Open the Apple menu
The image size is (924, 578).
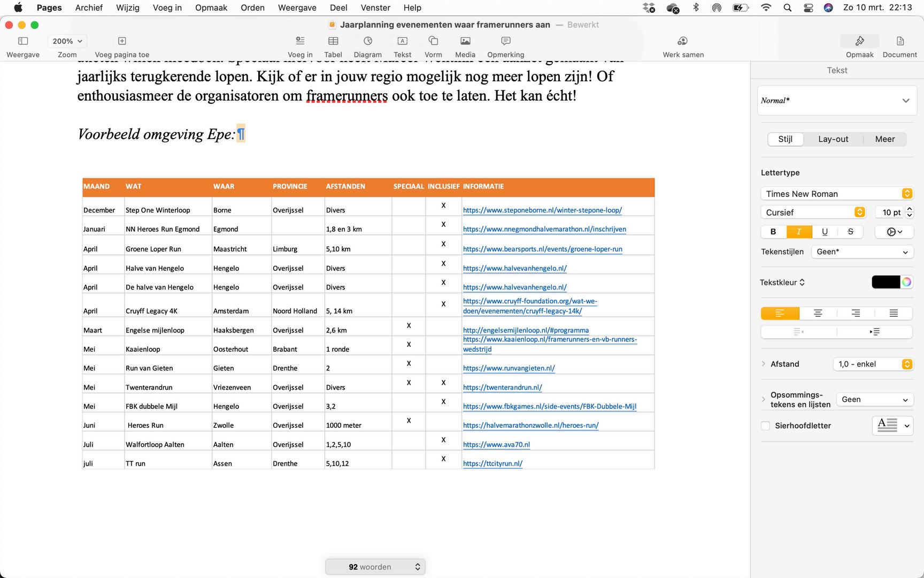tap(18, 7)
